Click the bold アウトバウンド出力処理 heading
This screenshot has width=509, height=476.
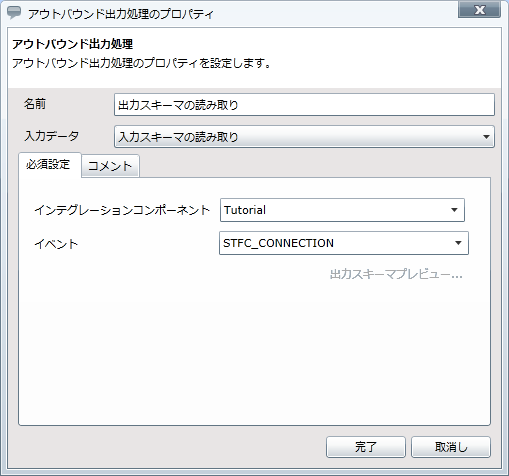(73, 44)
